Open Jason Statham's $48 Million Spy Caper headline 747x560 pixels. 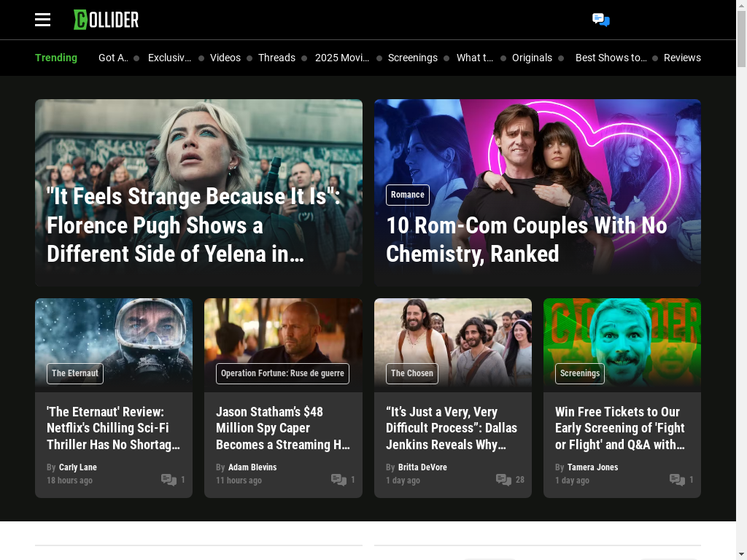[x=283, y=428]
